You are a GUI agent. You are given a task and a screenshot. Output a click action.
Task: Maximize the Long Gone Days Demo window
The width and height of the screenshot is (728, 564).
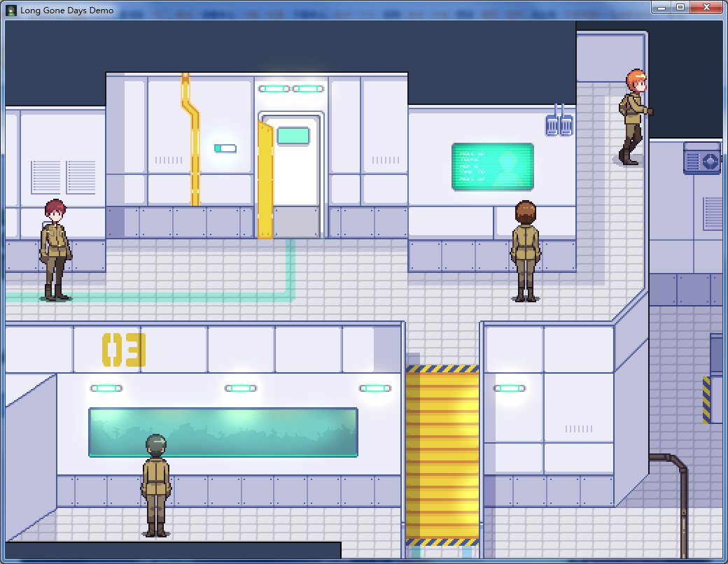(680, 8)
